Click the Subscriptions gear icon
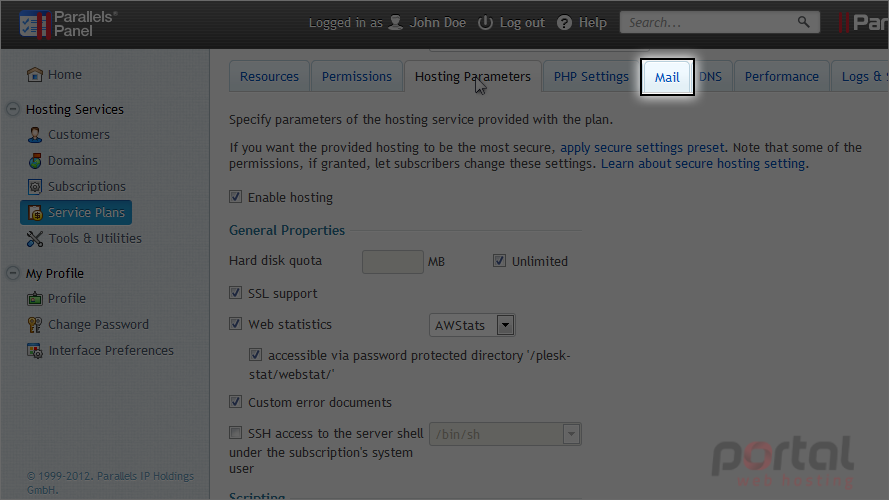This screenshot has width=889, height=500. click(35, 187)
